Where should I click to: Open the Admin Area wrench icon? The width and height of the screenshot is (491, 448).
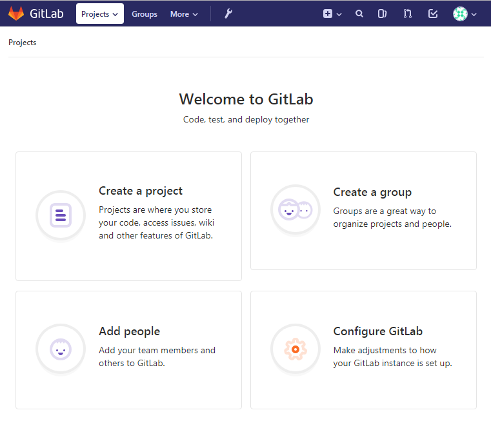[x=228, y=14]
